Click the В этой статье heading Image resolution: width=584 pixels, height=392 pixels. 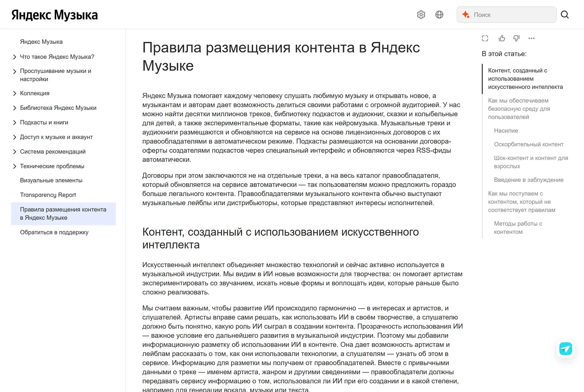(504, 54)
